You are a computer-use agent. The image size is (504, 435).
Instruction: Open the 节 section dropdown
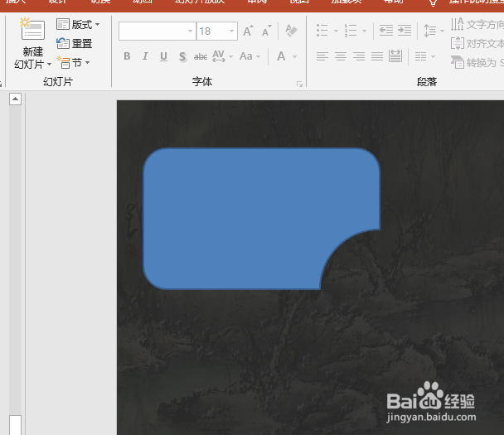[73, 62]
